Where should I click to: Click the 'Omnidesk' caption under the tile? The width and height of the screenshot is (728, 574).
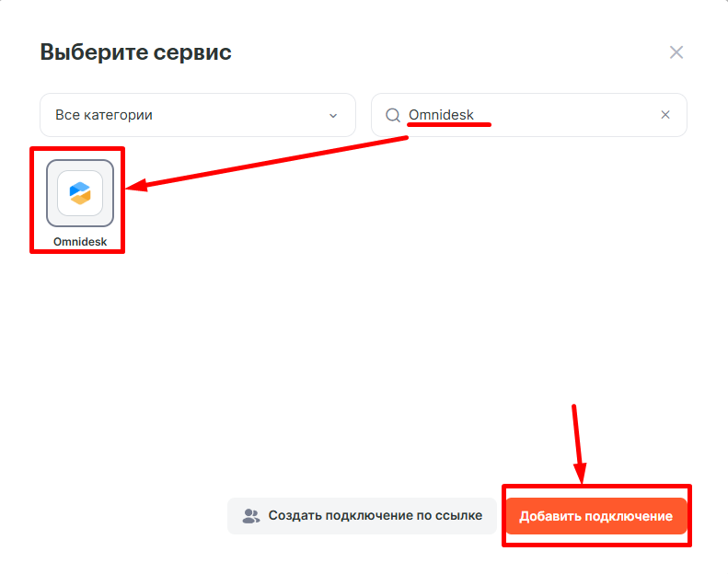80,241
